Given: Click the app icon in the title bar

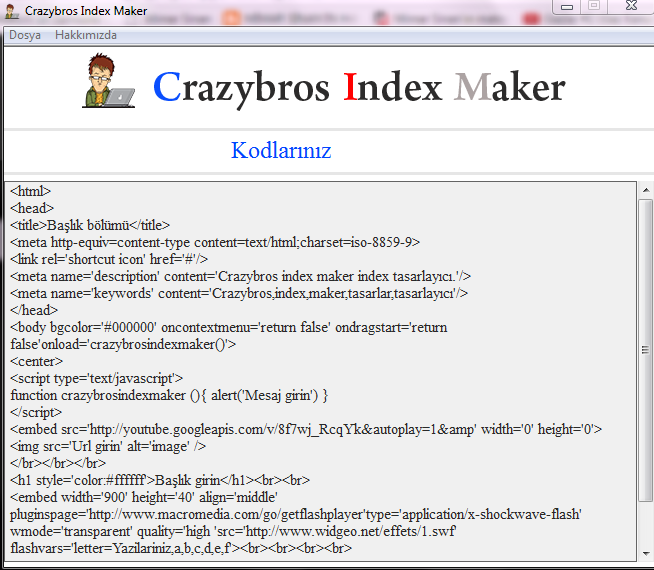Looking at the screenshot, I should (x=12, y=11).
